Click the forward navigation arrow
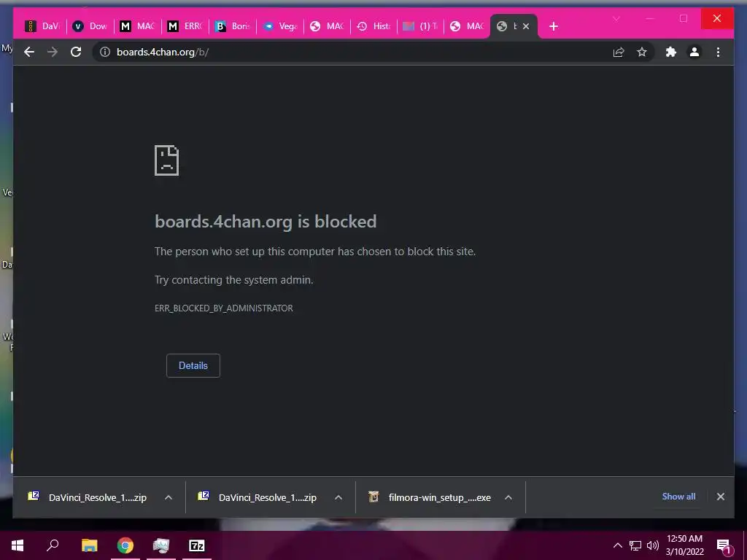This screenshot has height=560, width=747. point(53,52)
